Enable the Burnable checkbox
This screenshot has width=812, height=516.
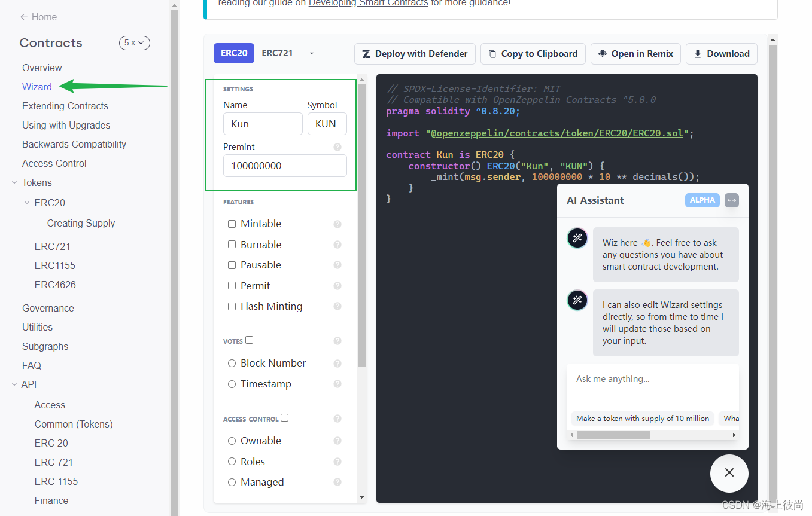[232, 245]
